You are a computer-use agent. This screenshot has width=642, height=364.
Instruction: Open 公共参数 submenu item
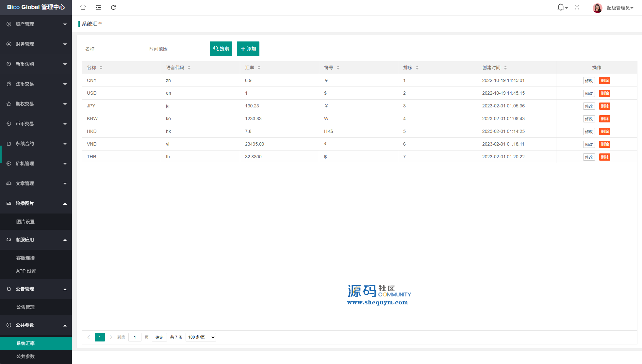click(x=25, y=356)
